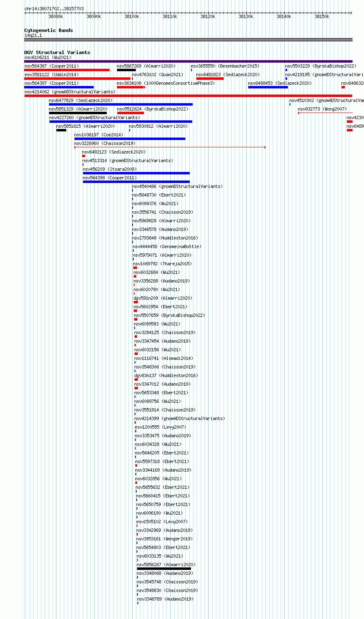364x619 pixels.
Task: Open the nsv4513314 gnomAD label
Action: tap(128, 160)
